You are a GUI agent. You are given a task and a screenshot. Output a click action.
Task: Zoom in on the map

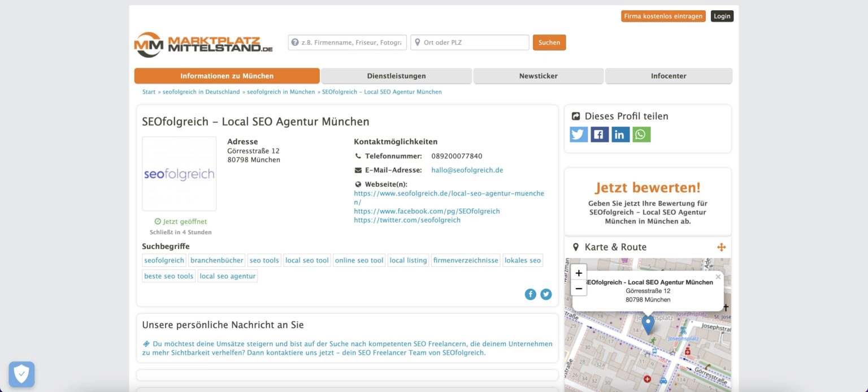pos(579,273)
